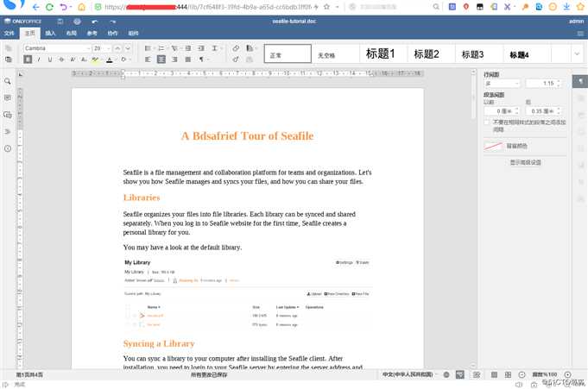
Task: Open the search icon in the left sidebar
Action: point(8,81)
